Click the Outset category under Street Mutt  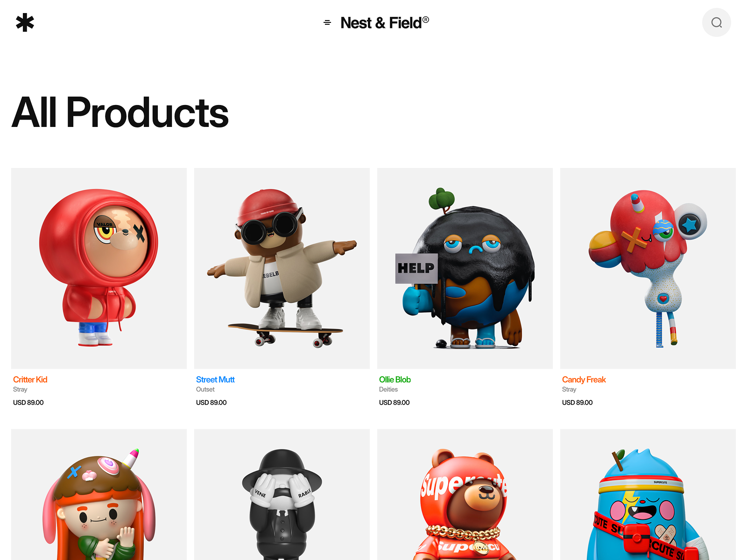click(205, 389)
